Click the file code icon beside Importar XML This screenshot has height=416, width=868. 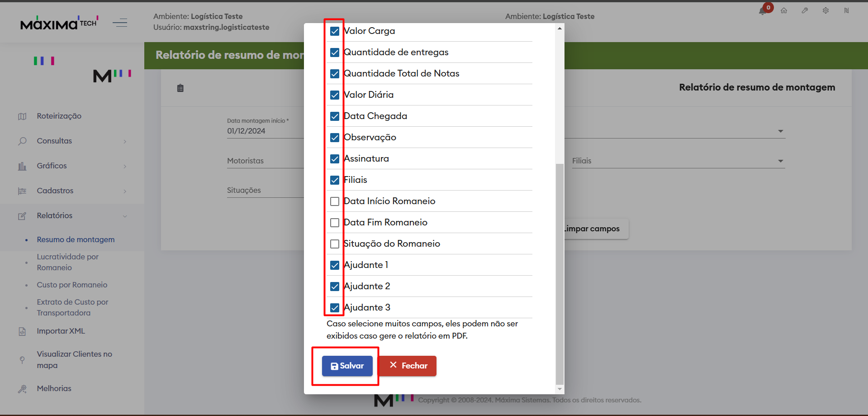point(22,331)
